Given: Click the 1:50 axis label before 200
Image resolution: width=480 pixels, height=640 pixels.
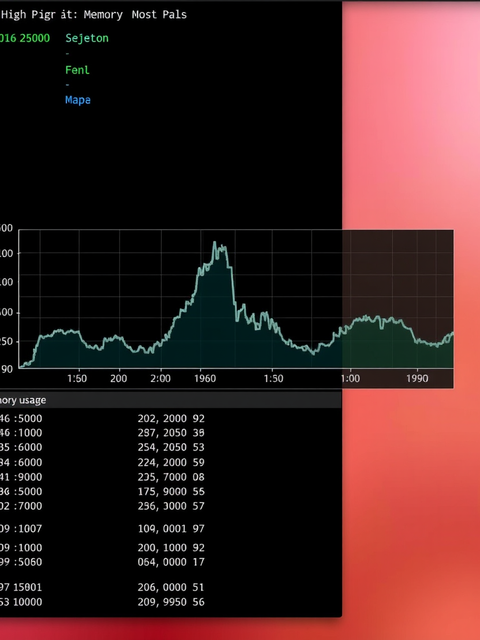Looking at the screenshot, I should [x=77, y=379].
